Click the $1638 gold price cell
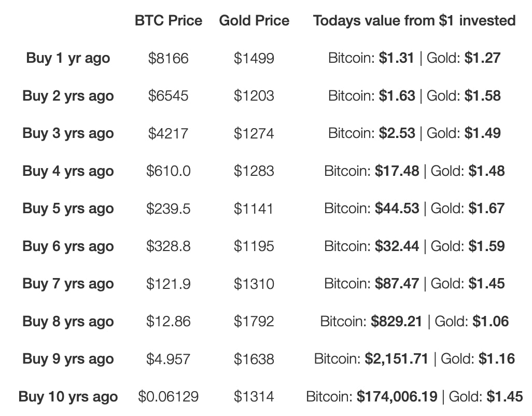This screenshot has height=416, width=532. [x=254, y=359]
